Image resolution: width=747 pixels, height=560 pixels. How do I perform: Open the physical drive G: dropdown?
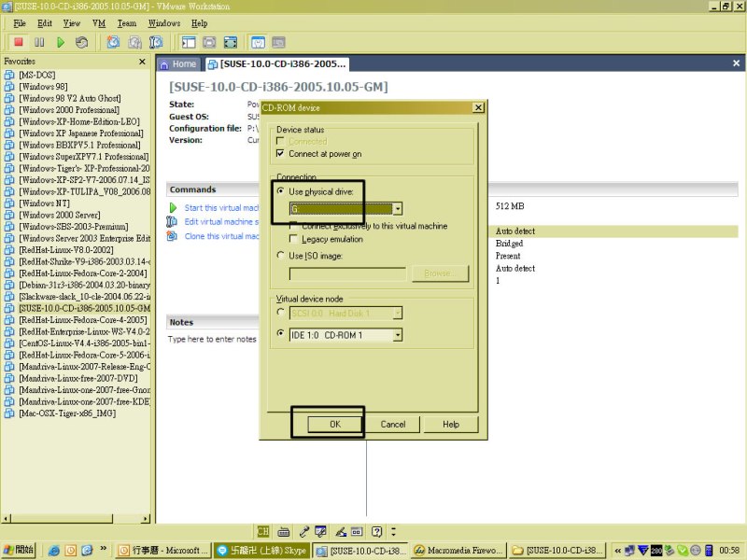(398, 208)
